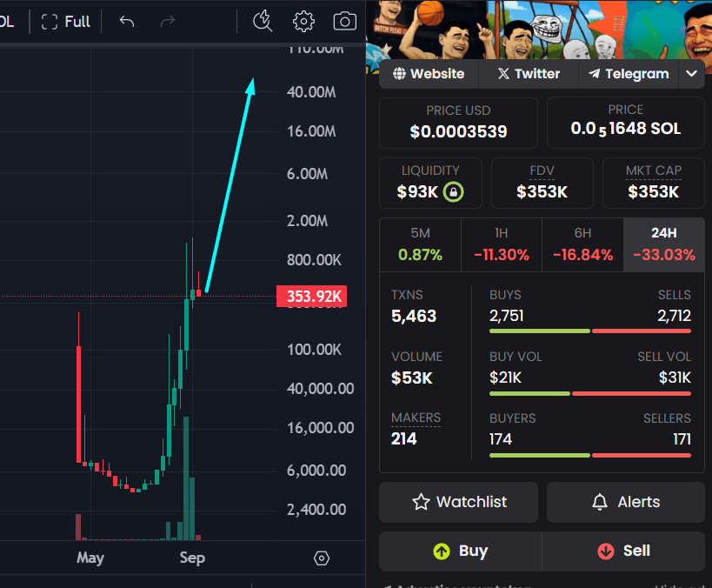Click the Sell button
The height and width of the screenshot is (588, 712).
623,551
